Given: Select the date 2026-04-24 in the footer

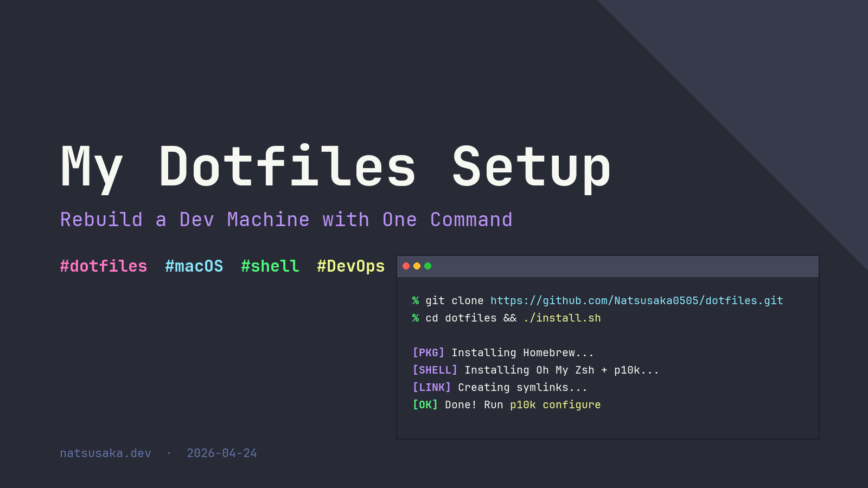Looking at the screenshot, I should pos(222,453).
